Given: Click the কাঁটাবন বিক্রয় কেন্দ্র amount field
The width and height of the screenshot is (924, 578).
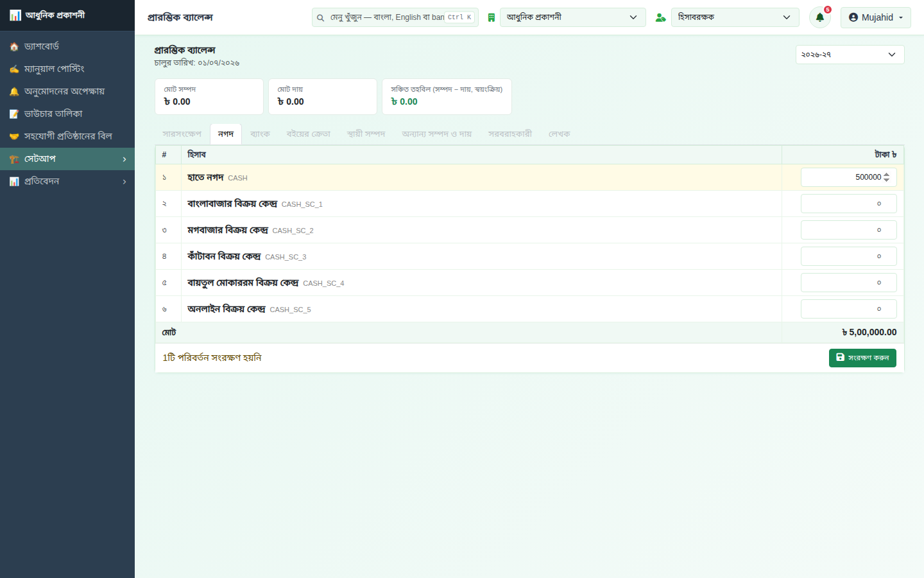Looking at the screenshot, I should pyautogui.click(x=849, y=256).
